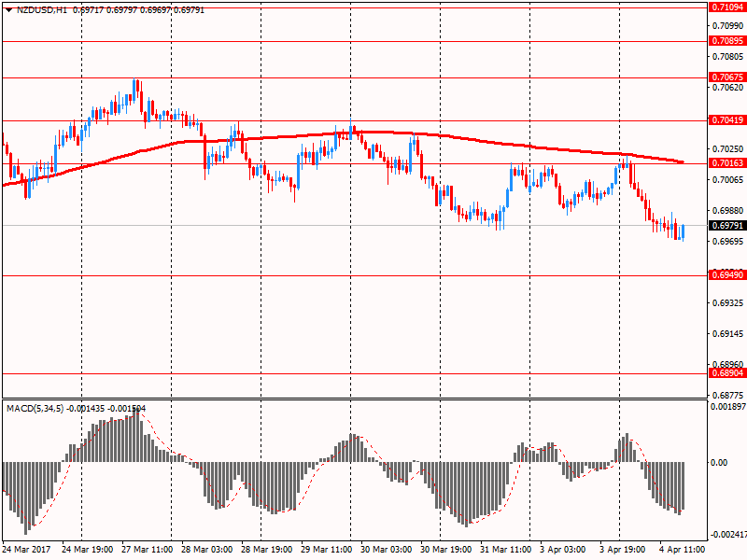Image resolution: width=747 pixels, height=560 pixels.
Task: Click the 28 Mar 19:00 time label
Action: (x=267, y=550)
